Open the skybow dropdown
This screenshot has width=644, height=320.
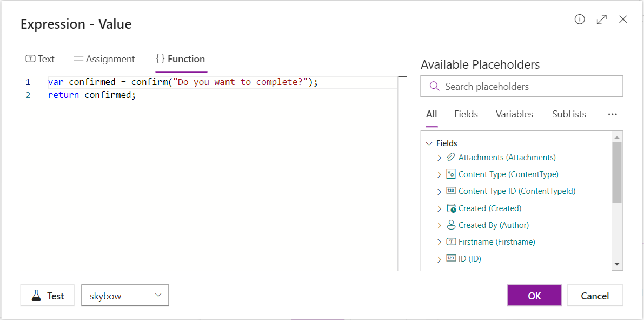(x=125, y=295)
